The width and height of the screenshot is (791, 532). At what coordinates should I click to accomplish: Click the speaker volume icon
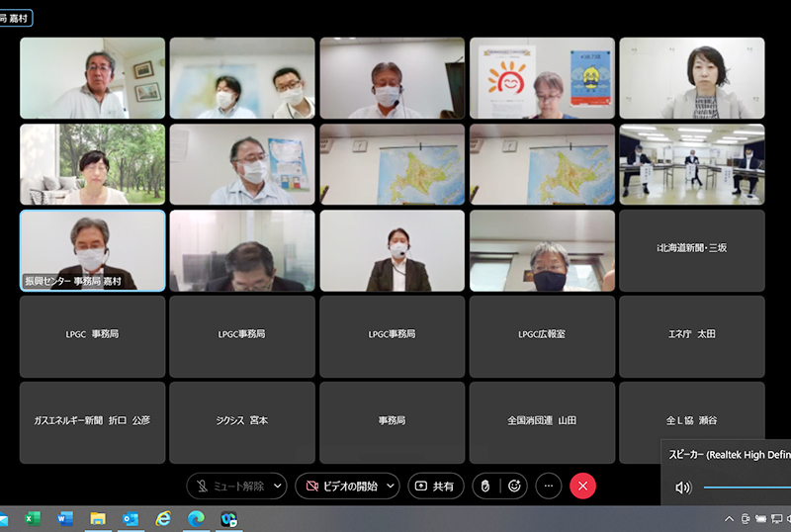click(682, 488)
